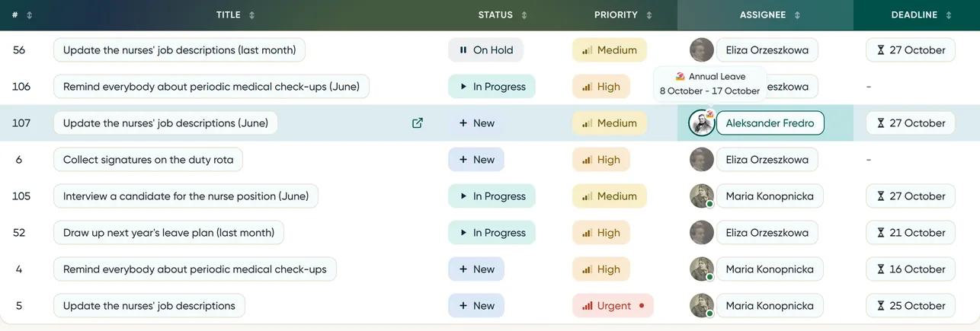Sort the table by Priority

(649, 15)
